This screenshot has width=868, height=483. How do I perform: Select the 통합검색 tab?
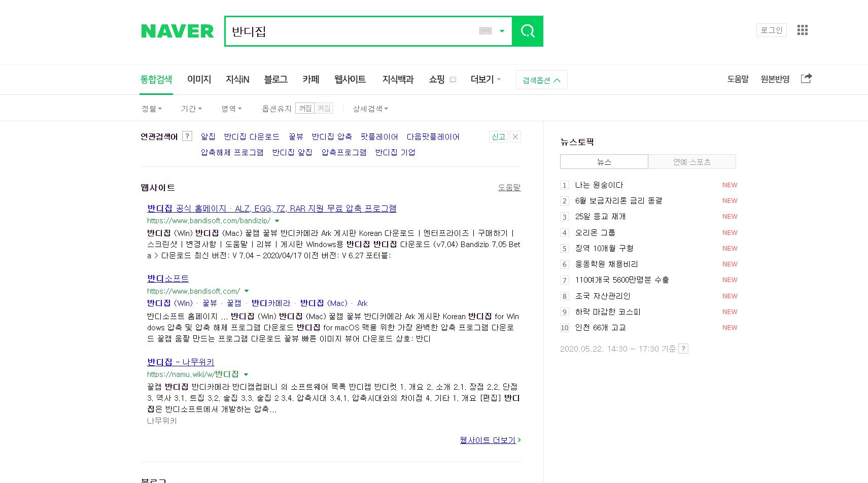pos(156,79)
